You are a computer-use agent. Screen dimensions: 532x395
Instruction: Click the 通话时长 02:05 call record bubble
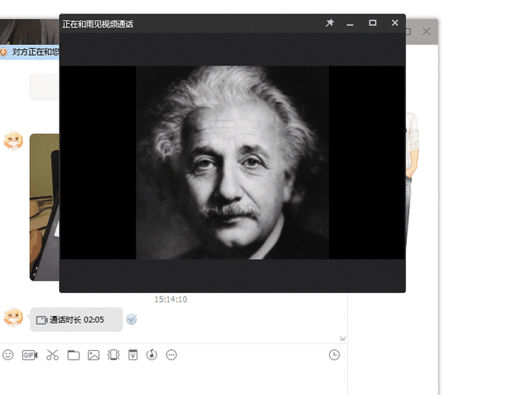(x=76, y=320)
